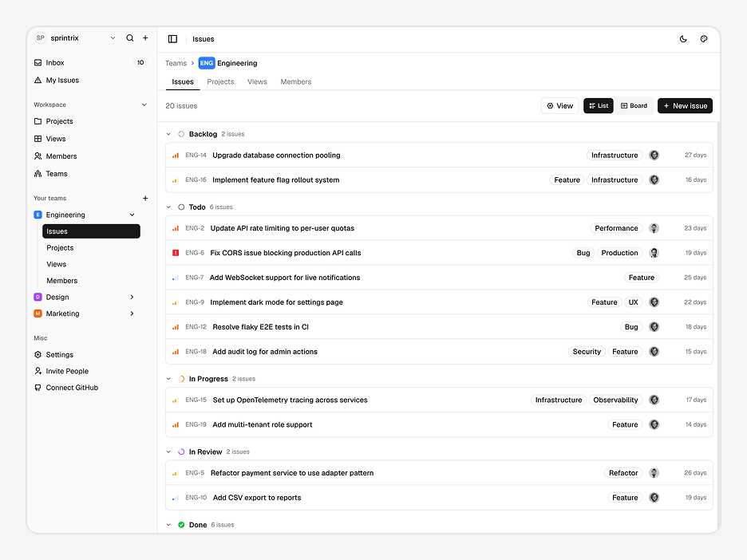Open Inbox in the sidebar
This screenshot has width=747, height=560.
pyautogui.click(x=90, y=62)
